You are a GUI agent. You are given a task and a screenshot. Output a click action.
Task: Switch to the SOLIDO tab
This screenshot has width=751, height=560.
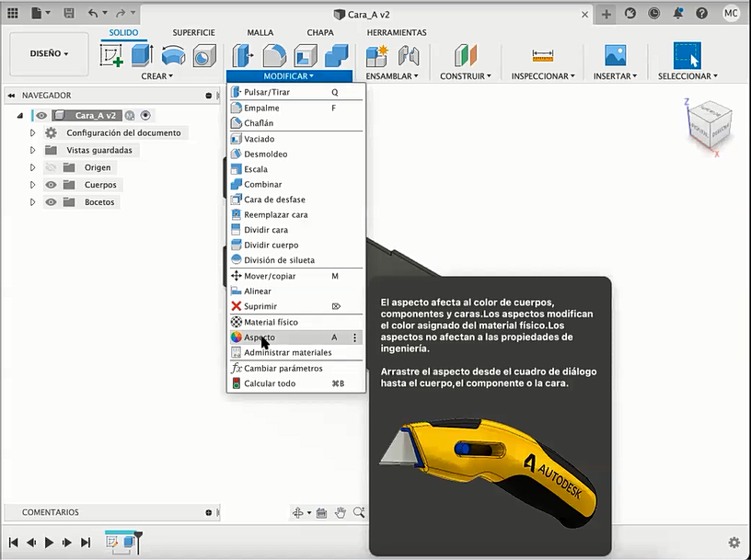(123, 32)
